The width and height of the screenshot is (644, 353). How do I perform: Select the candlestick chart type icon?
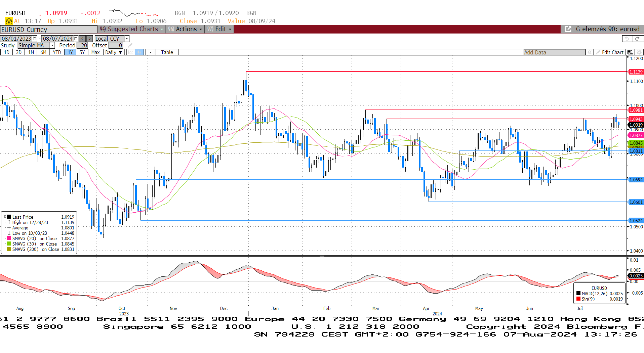point(139,52)
